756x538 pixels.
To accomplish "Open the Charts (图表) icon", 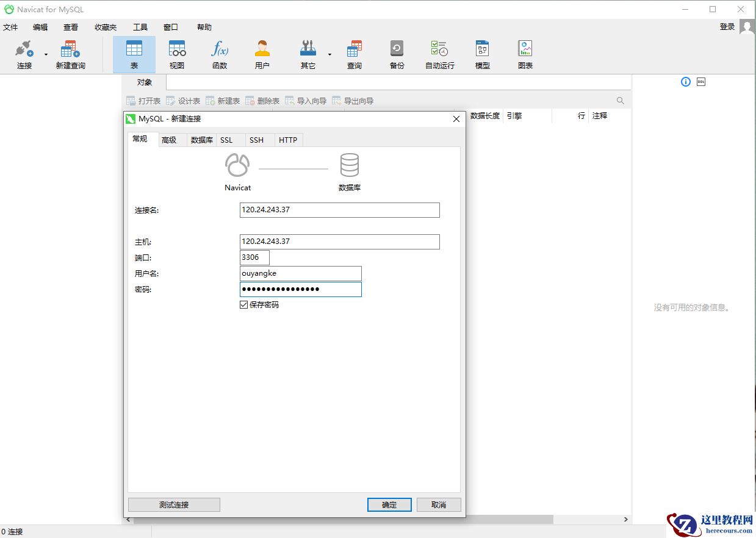I will tap(525, 54).
